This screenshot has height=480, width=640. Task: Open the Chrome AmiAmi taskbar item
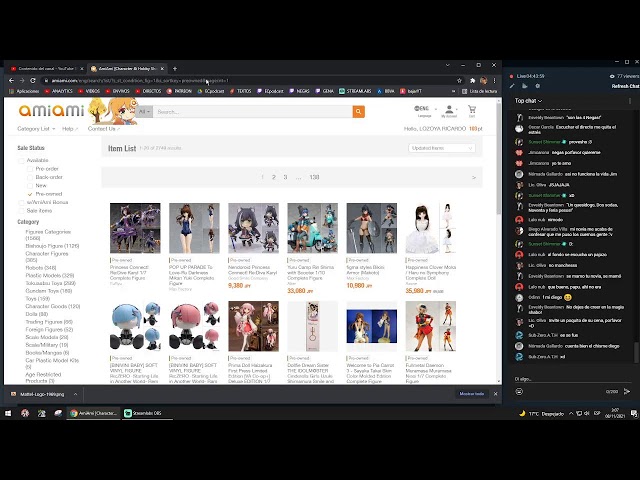click(94, 413)
